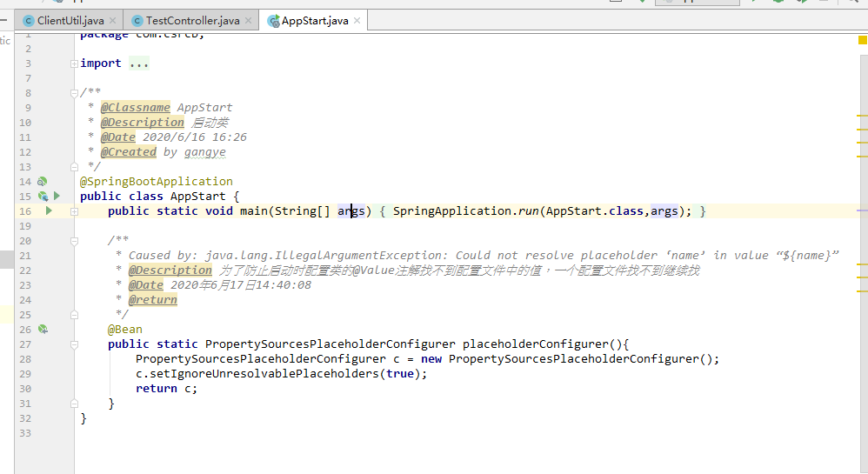Image resolution: width=868 pixels, height=474 pixels.
Task: Click the yellow inspection status indicator square
Action: point(863,40)
